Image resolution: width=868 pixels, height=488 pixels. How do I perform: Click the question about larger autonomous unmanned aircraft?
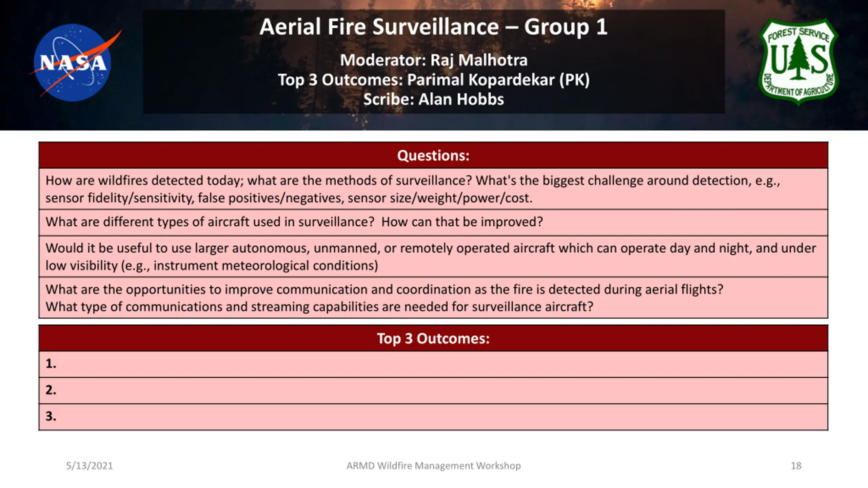[x=433, y=257]
